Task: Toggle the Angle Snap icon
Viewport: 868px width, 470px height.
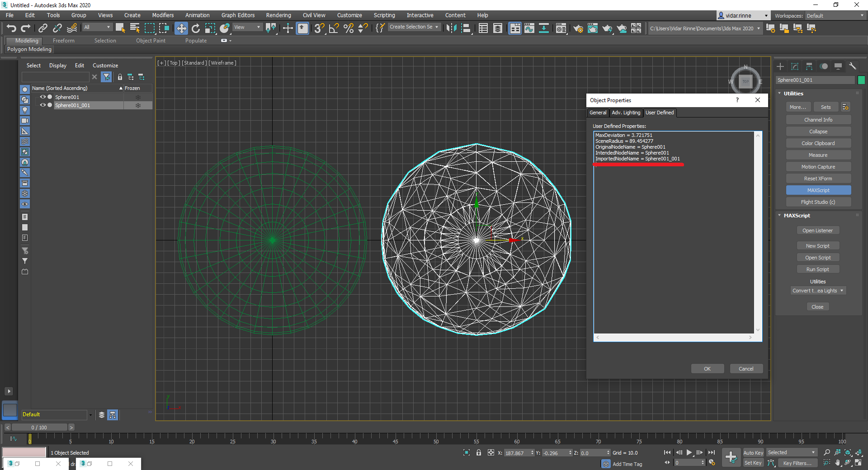Action: point(334,28)
